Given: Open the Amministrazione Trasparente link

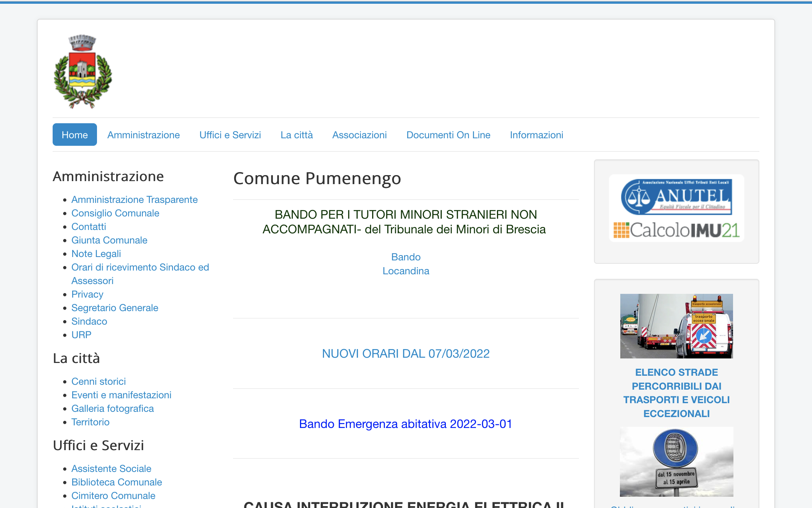Looking at the screenshot, I should 134,200.
